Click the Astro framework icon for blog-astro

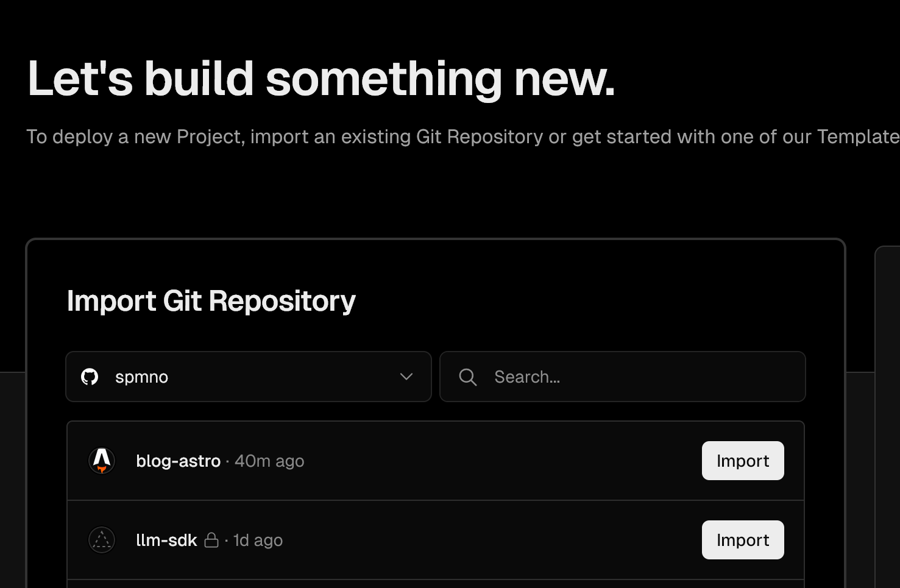tap(102, 461)
